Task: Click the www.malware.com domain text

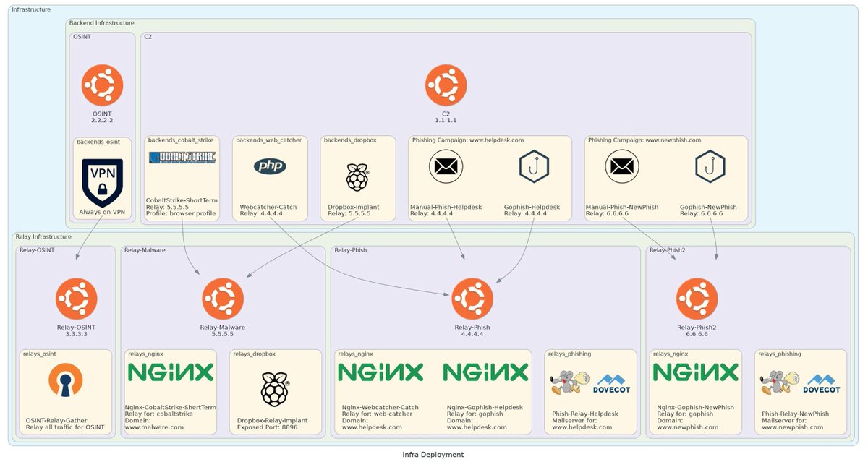Action: (154, 427)
